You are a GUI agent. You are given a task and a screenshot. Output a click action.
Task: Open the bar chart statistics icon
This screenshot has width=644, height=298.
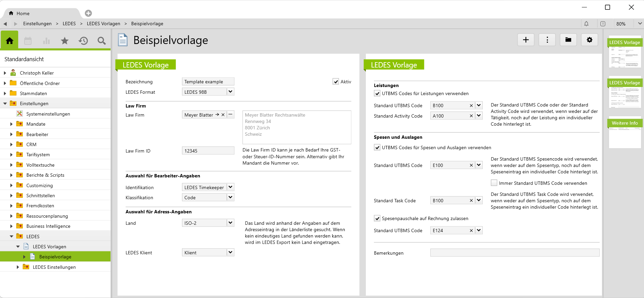coord(46,41)
